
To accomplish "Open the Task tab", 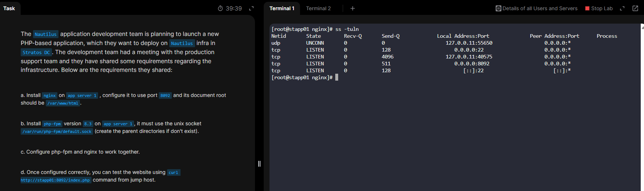I will tap(9, 8).
